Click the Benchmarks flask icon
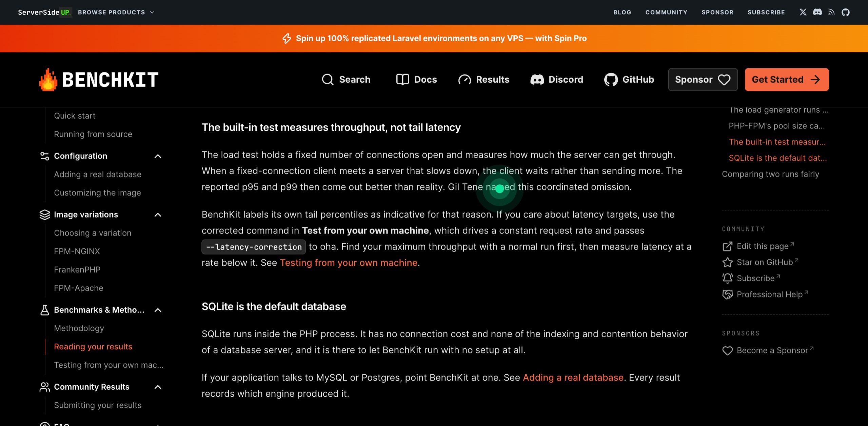The image size is (868, 426). click(x=44, y=310)
